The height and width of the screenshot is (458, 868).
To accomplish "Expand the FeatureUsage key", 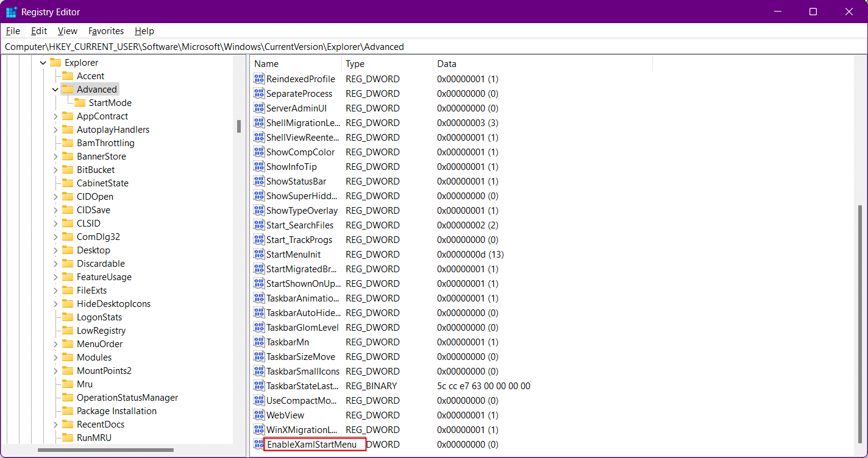I will pos(55,277).
